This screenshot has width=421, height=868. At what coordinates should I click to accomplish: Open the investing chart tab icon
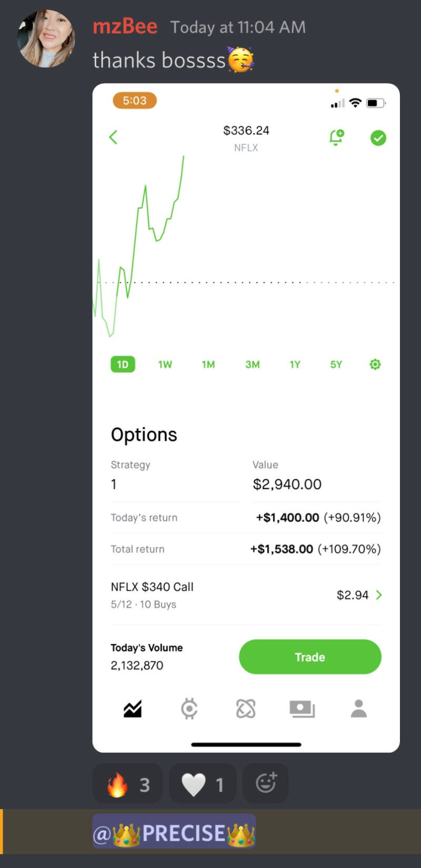133,709
